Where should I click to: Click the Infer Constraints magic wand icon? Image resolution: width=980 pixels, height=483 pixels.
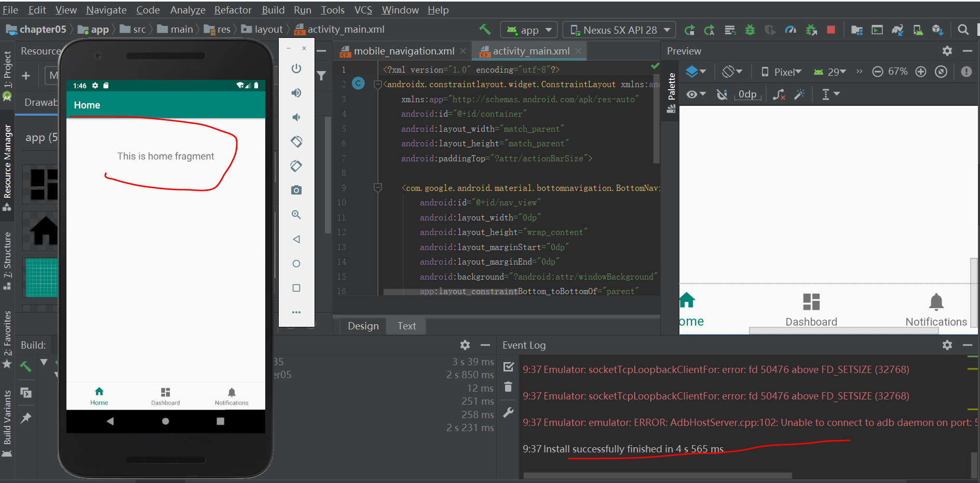800,94
